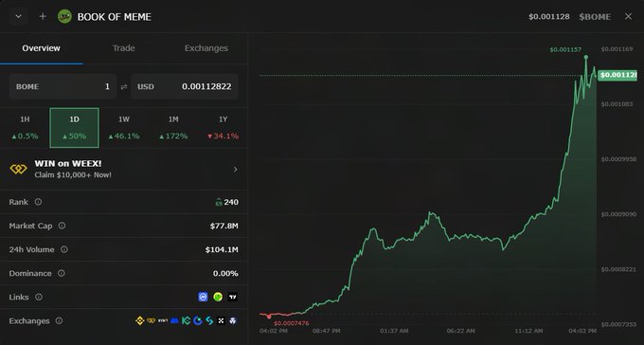Screen dimensions: 644x345
Task: Open the WIN on WEEX promotion banner
Action: 124,169
